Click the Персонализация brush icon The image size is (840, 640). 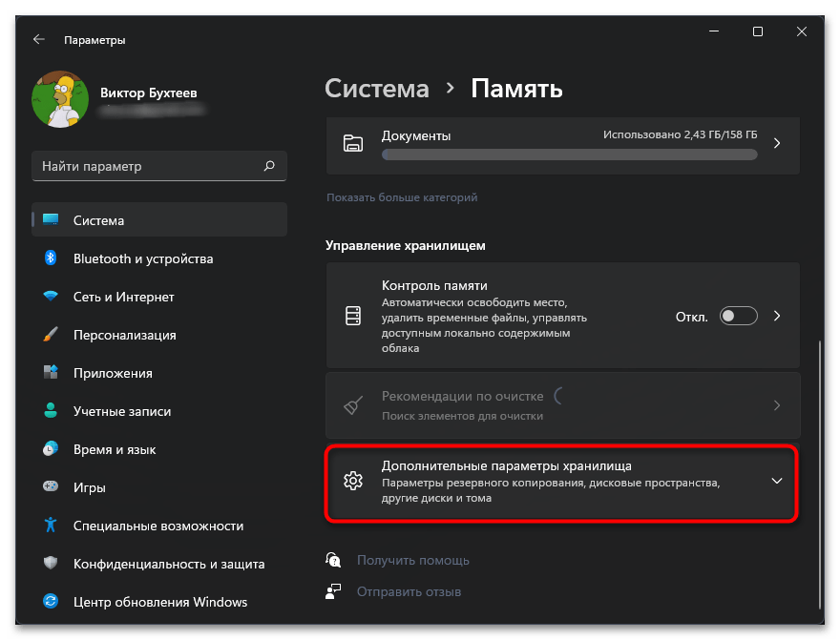52,335
